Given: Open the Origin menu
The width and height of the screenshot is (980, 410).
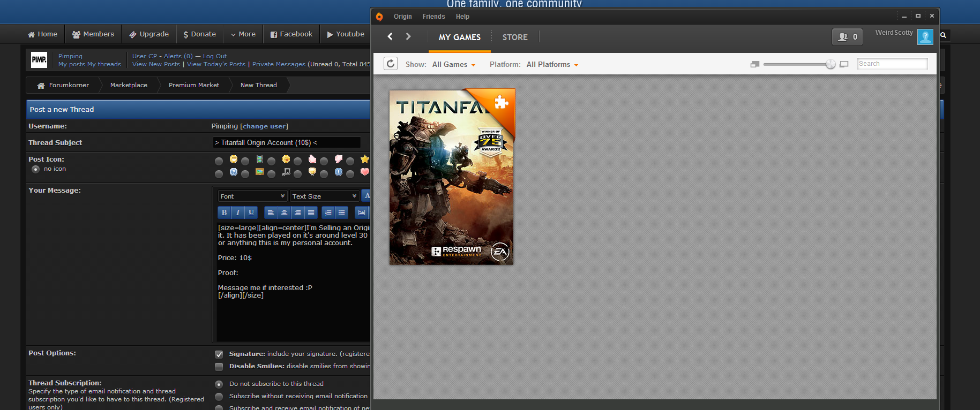Looking at the screenshot, I should (403, 17).
